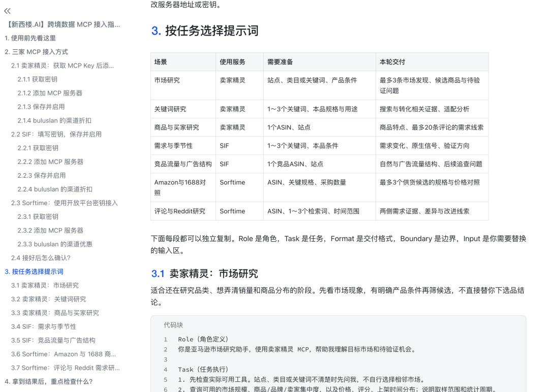Open 2.1.4 buluslan 的渠道折扣
The width and height of the screenshot is (549, 392).
tap(54, 121)
